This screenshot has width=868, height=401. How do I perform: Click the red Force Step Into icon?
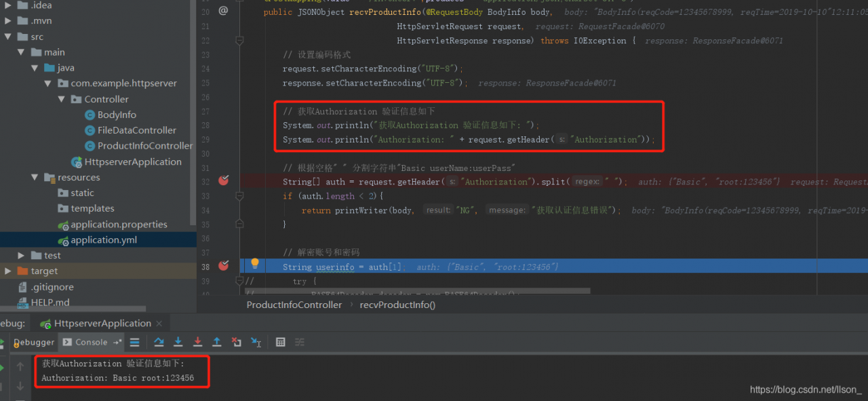click(197, 342)
